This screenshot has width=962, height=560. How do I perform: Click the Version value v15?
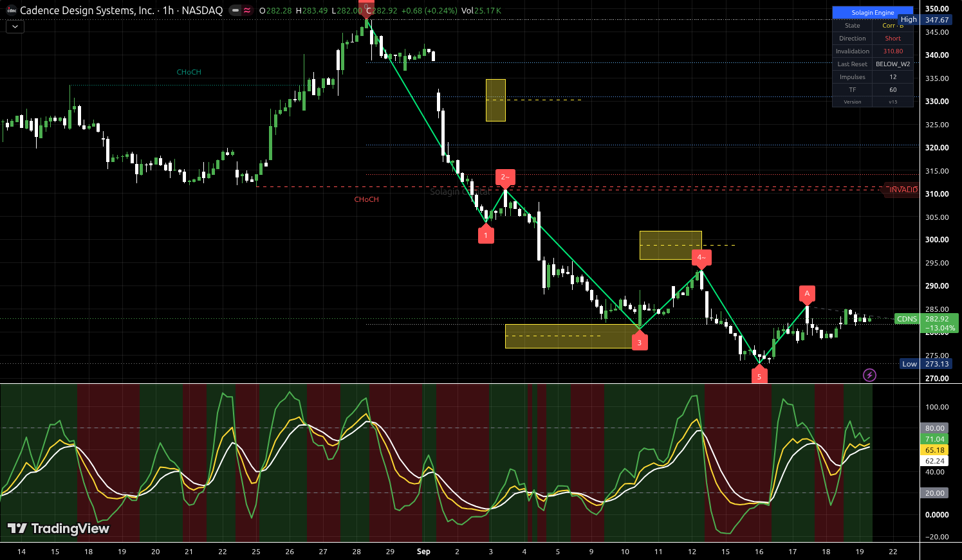pyautogui.click(x=893, y=102)
